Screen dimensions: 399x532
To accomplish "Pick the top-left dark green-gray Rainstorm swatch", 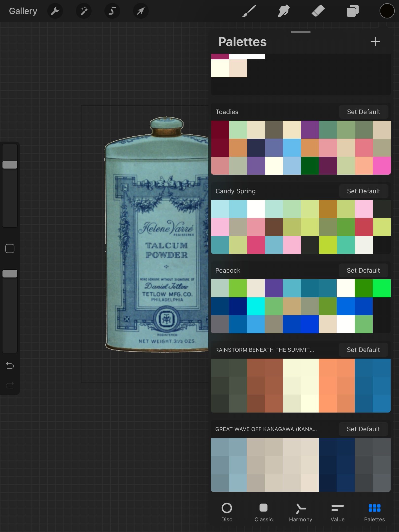I will (220, 367).
